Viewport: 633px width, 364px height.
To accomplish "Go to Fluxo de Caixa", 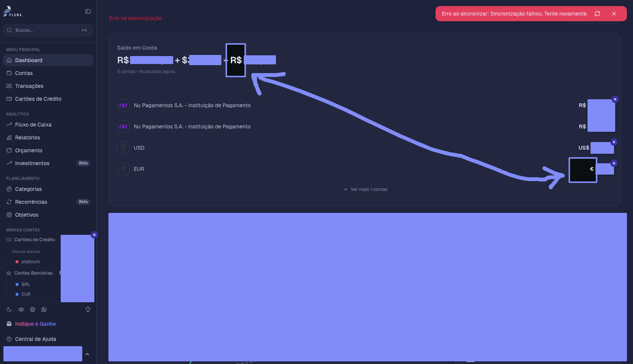I will (x=33, y=125).
